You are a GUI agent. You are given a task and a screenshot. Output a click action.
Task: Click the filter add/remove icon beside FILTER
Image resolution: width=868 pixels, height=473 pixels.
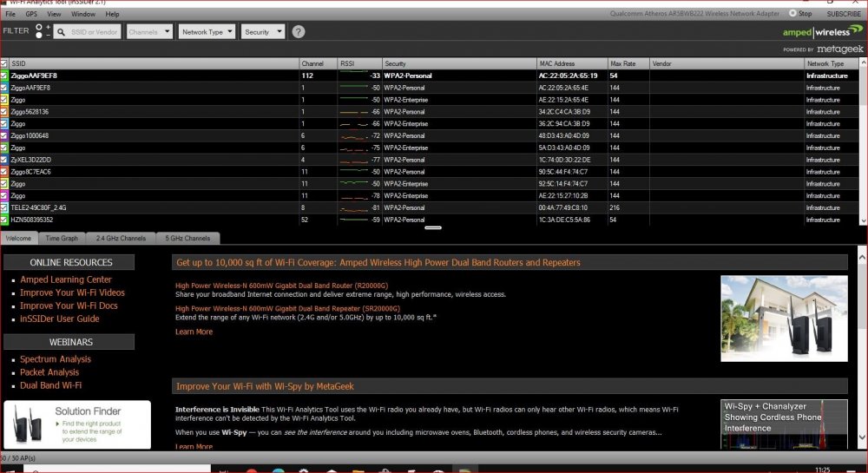[x=42, y=31]
